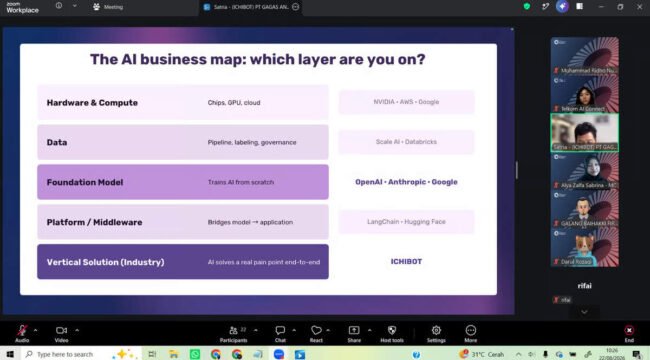Screen dimensions: 650x360
Task: Open the More options icon
Action: pos(471,333)
